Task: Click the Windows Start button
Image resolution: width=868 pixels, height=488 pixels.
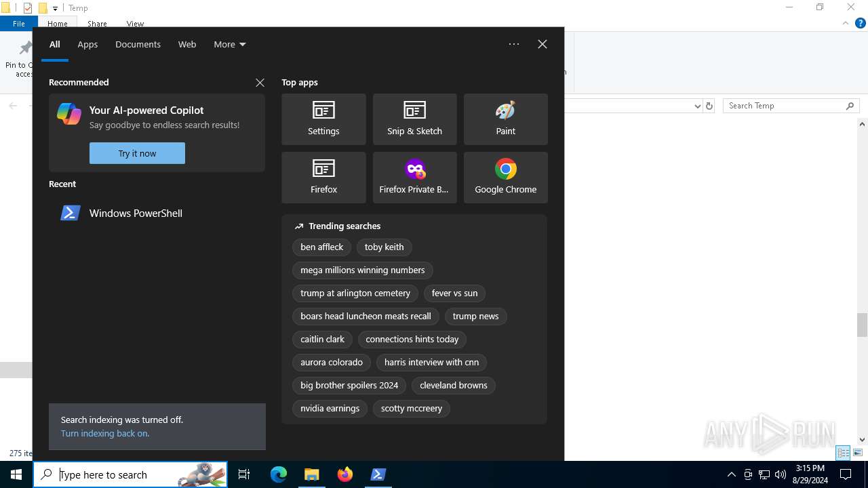Action: pos(16,474)
